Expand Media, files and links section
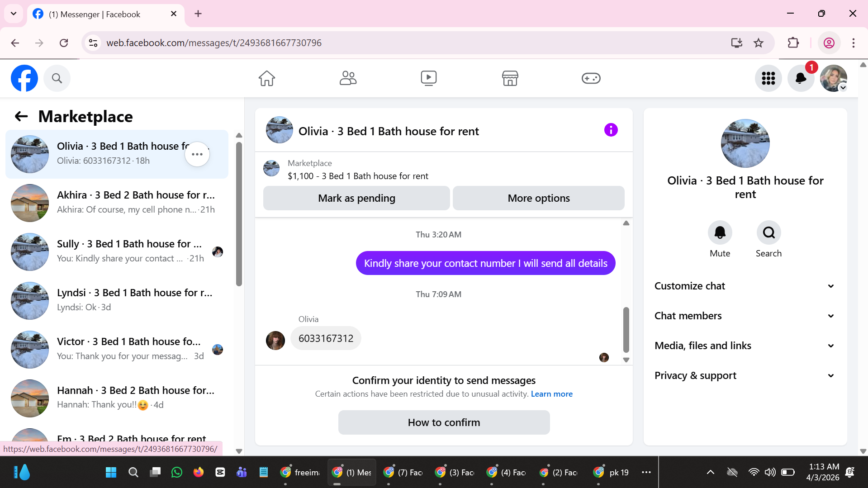The width and height of the screenshot is (868, 488). pos(745,346)
